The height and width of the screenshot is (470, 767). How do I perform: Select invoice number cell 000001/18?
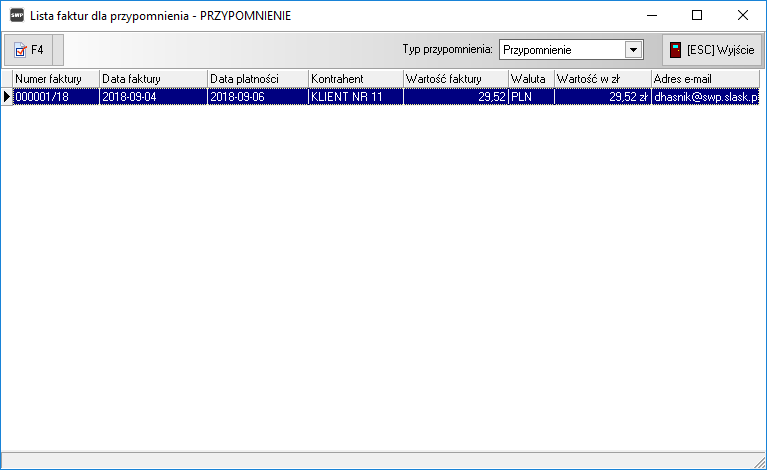point(55,97)
